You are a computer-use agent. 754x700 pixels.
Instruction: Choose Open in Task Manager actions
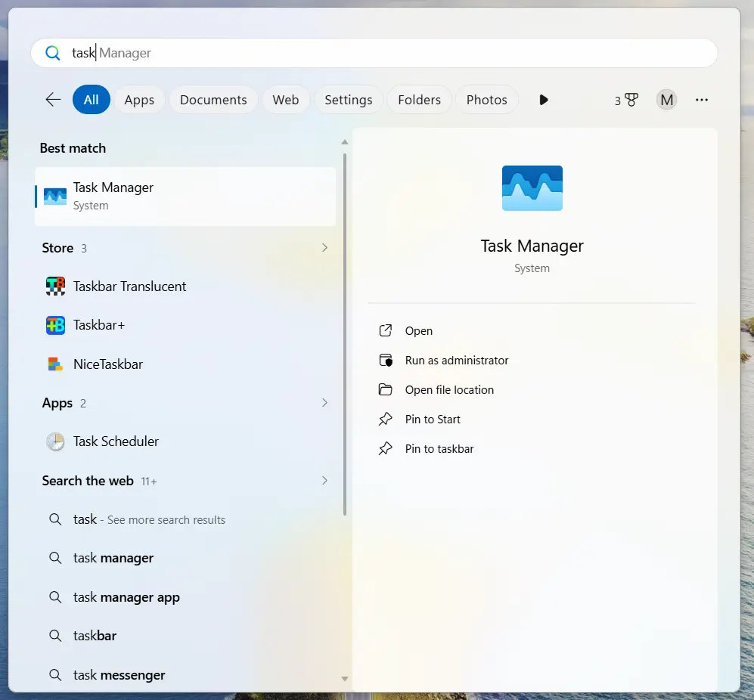[x=419, y=331]
